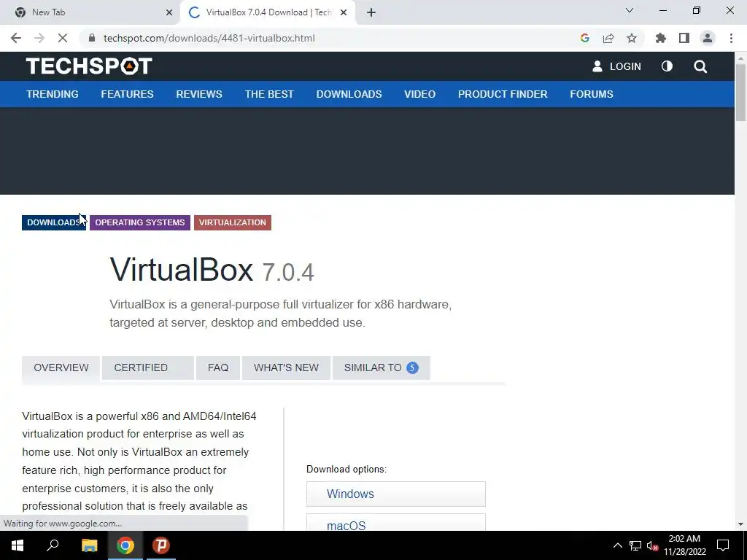Click the muted volume tray icon
The height and width of the screenshot is (560, 747).
652,545
